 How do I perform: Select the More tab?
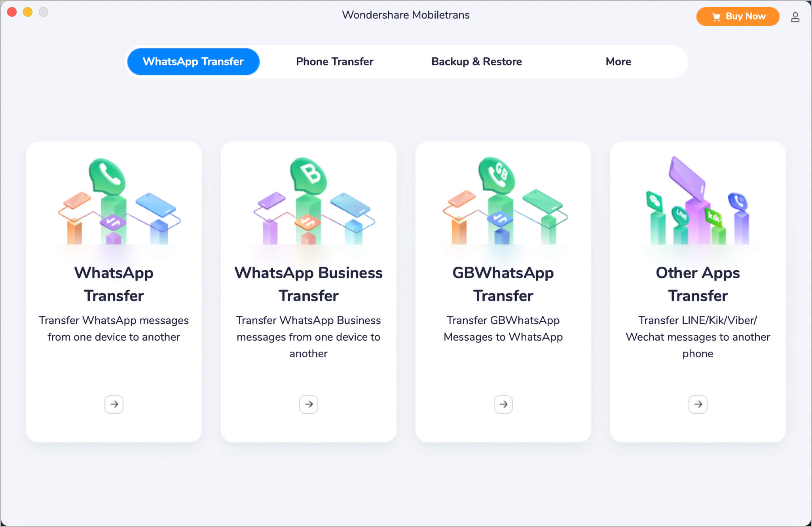(x=618, y=62)
